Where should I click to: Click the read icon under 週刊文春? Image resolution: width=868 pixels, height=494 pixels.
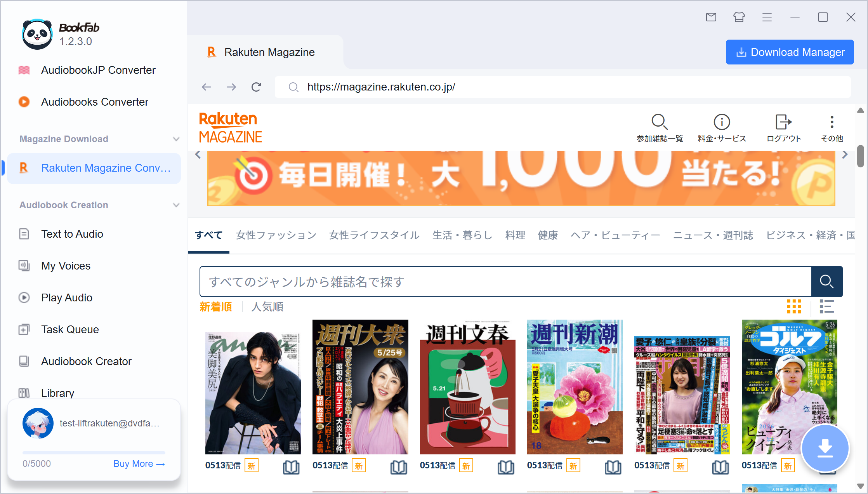click(506, 467)
